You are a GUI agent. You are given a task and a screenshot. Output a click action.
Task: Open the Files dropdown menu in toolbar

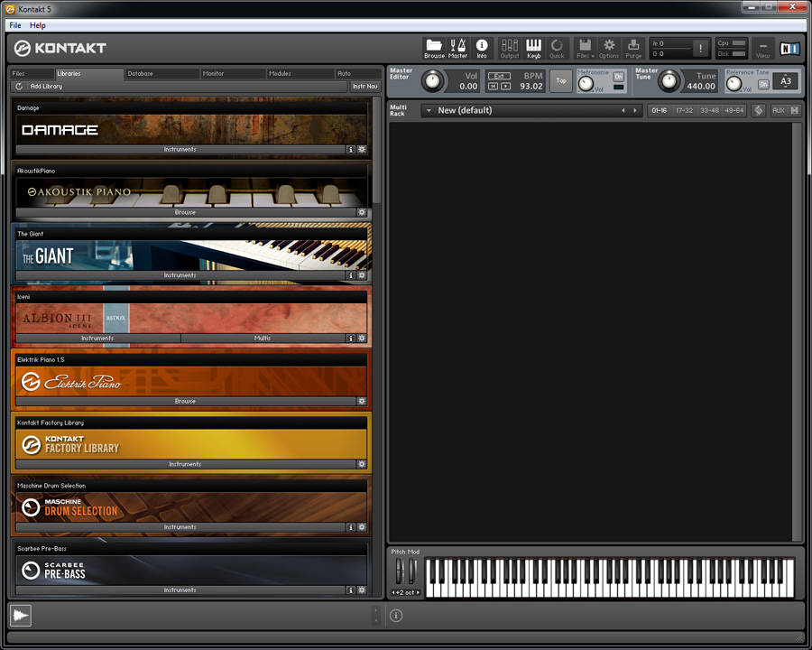click(585, 47)
